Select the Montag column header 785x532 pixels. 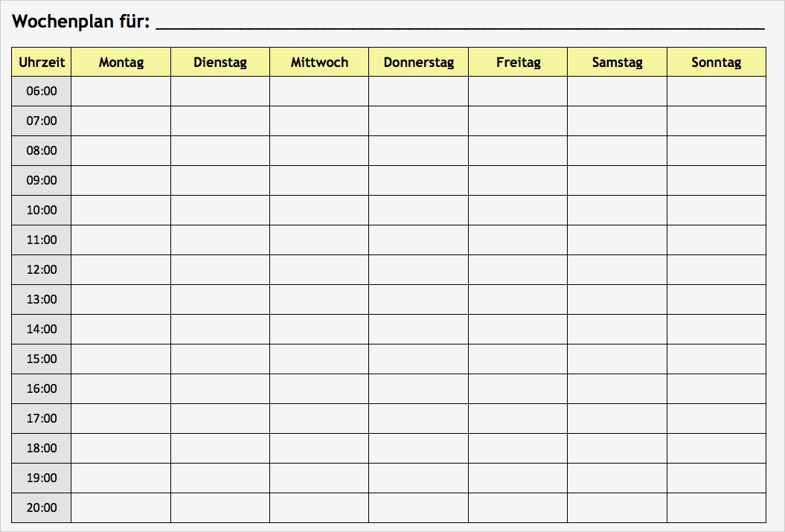click(121, 63)
